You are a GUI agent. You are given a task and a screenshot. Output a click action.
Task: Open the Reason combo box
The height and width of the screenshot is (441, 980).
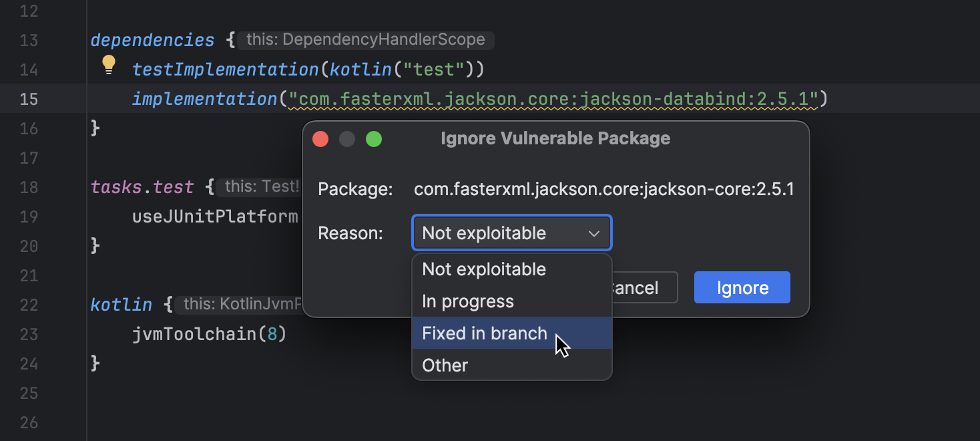(x=511, y=233)
